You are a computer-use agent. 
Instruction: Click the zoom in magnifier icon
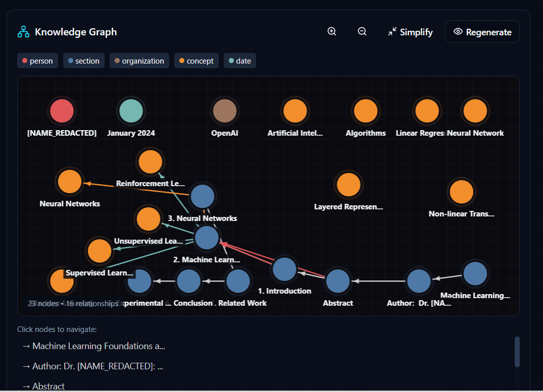tap(332, 31)
